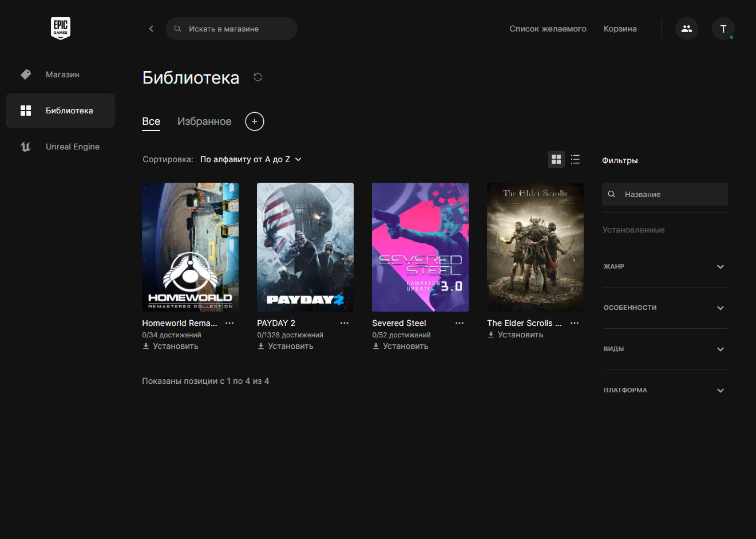
Task: Click the Store tag icon in sidebar
Action: tap(26, 74)
